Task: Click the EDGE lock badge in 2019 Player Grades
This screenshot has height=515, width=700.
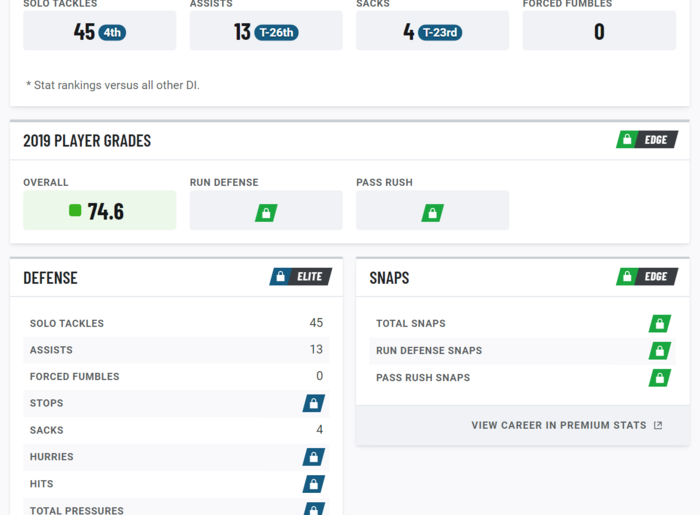Action: point(647,140)
